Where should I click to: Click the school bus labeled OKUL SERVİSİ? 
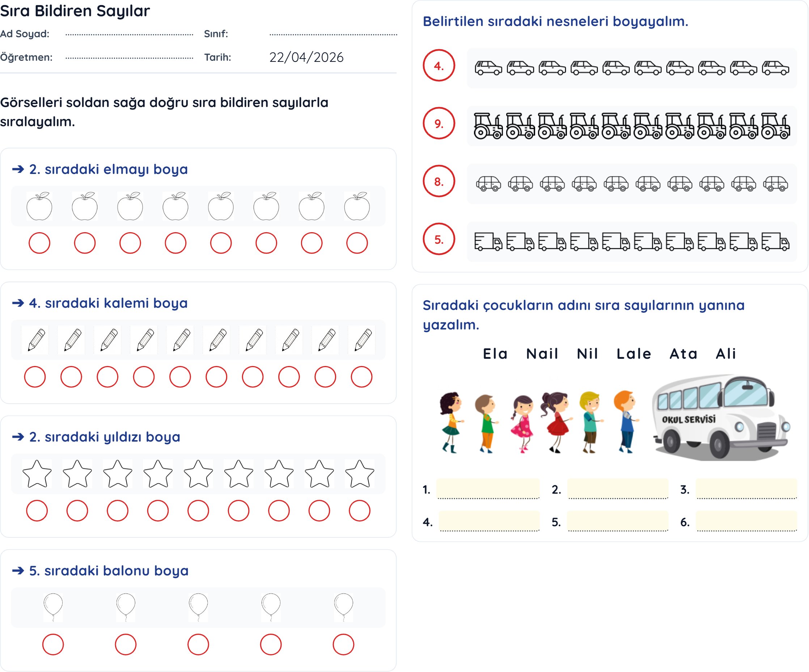720,418
